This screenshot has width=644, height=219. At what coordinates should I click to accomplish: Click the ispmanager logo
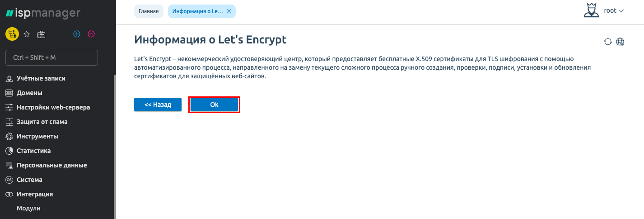(x=43, y=13)
